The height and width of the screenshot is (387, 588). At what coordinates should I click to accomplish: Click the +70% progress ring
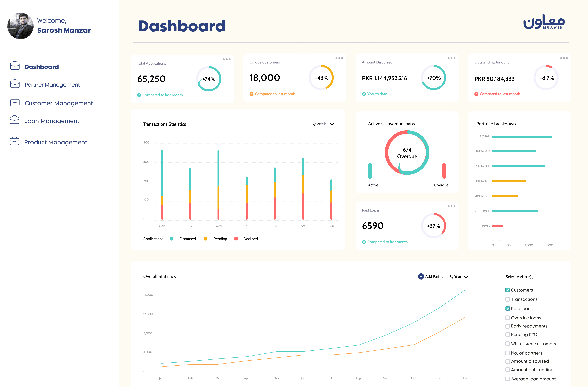434,78
